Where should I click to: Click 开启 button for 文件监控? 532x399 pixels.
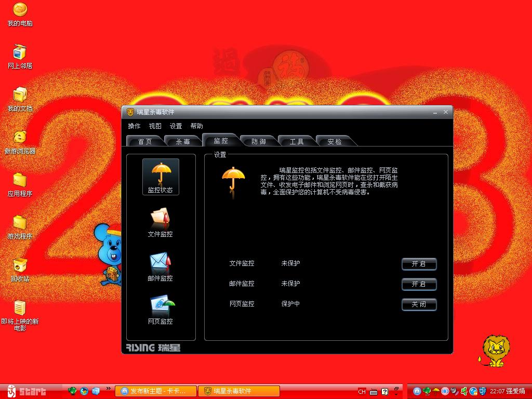[419, 264]
